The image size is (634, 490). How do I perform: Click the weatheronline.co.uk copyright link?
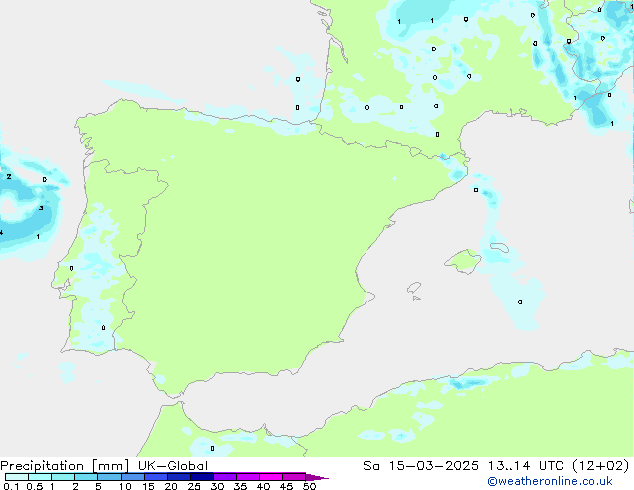(550, 481)
